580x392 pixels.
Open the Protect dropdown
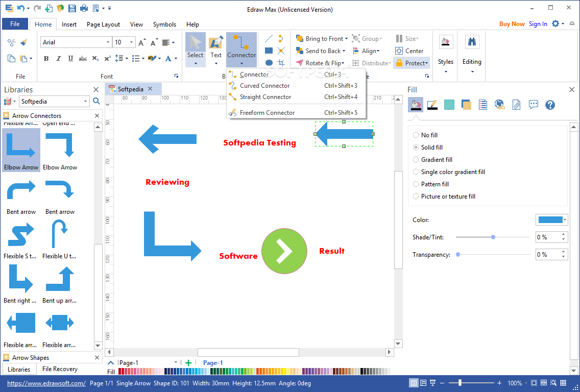[x=412, y=63]
